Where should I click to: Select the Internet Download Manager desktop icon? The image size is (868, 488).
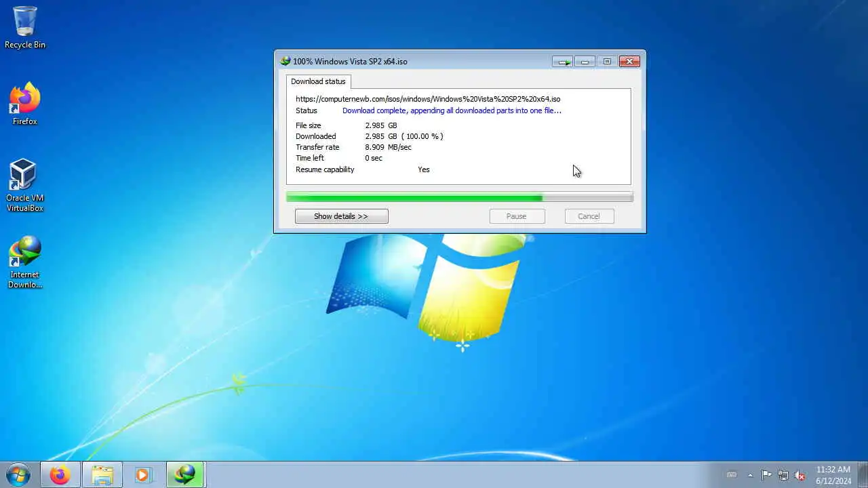pos(25,262)
